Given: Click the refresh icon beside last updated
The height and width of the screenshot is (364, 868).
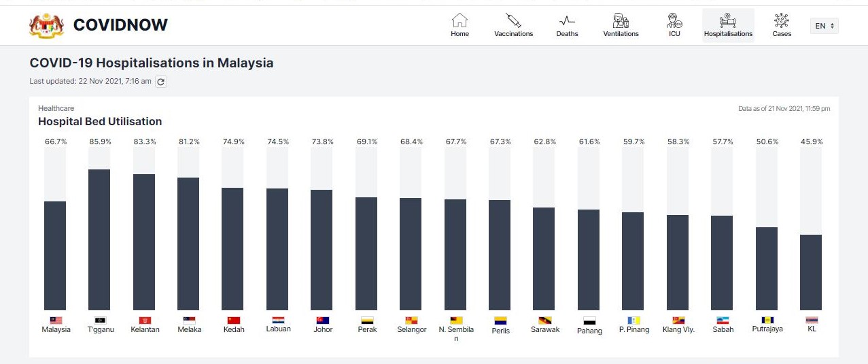Looking at the screenshot, I should click(161, 82).
